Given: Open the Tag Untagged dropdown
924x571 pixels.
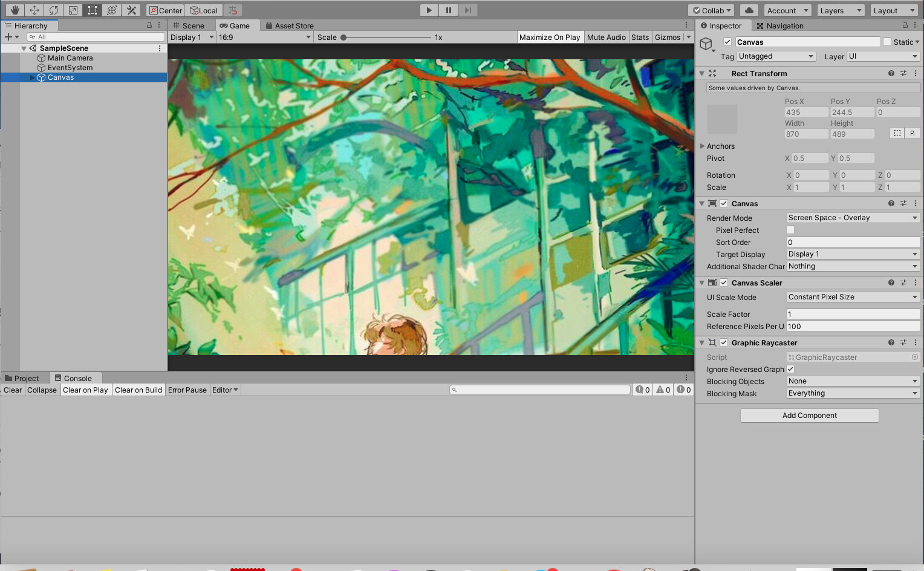Looking at the screenshot, I should [x=776, y=56].
